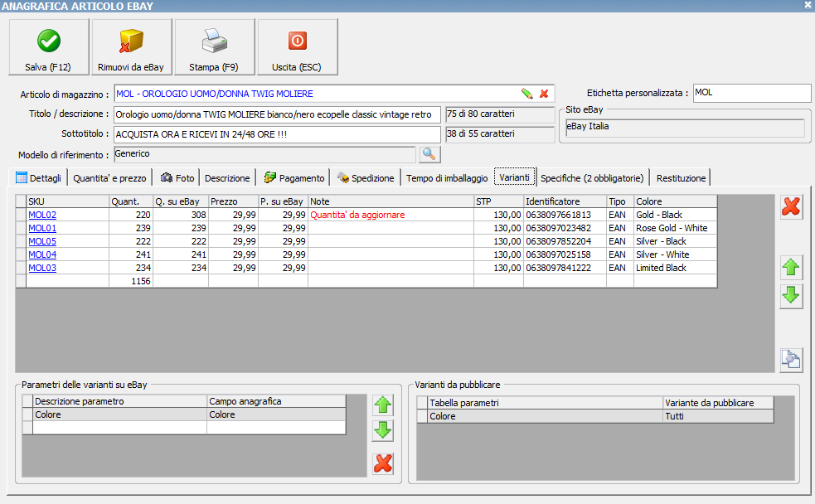The image size is (815, 504).
Task: Click the copy documents icon beside variants table
Action: [x=791, y=359]
